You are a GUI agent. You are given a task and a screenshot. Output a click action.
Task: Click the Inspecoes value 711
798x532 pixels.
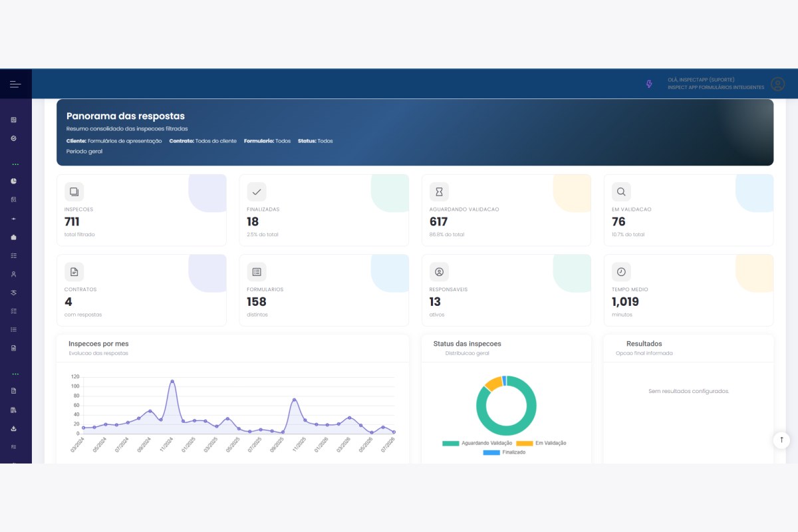click(x=72, y=221)
